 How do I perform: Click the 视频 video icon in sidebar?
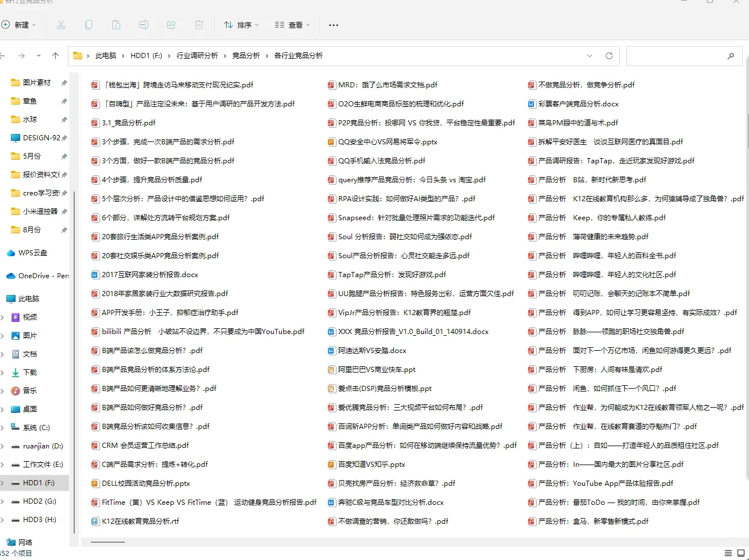(16, 317)
